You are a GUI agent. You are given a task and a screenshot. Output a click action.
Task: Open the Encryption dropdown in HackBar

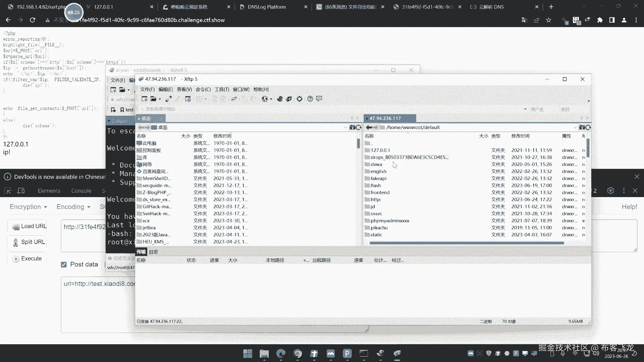28,207
